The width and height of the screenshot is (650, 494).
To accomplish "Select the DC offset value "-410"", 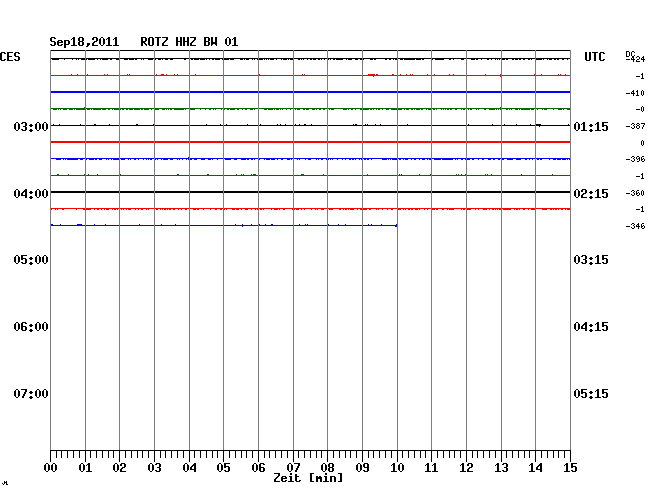I will click(635, 93).
